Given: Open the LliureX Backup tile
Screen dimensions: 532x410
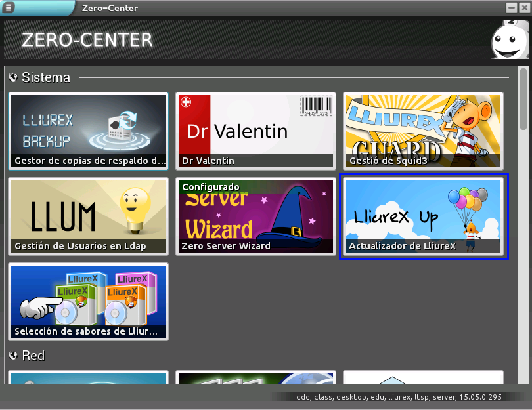Looking at the screenshot, I should click(x=88, y=131).
